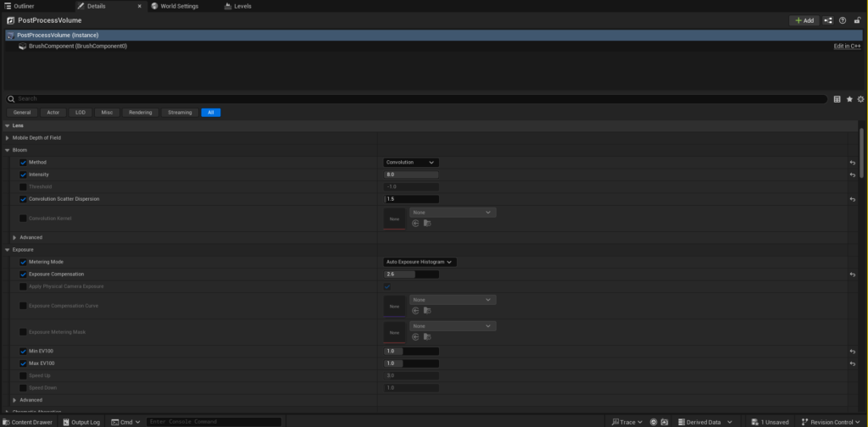
Task: Reset Min EV100 to default arrow
Action: coord(853,352)
